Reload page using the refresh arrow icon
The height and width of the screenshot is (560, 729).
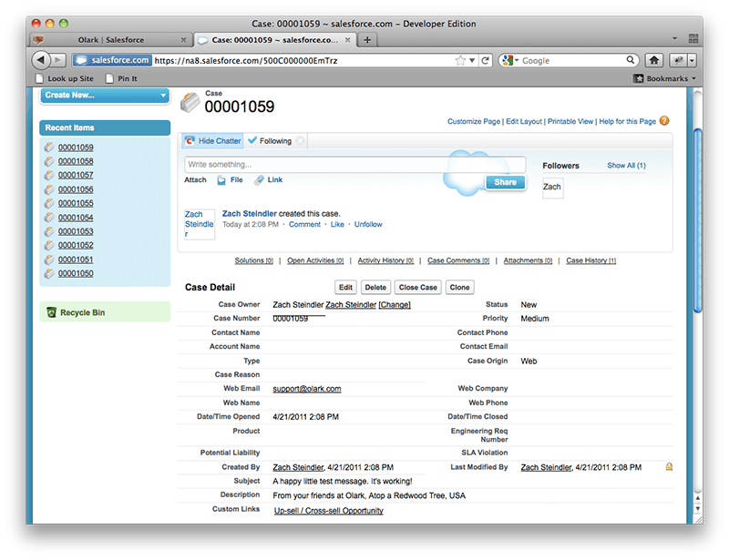485,60
